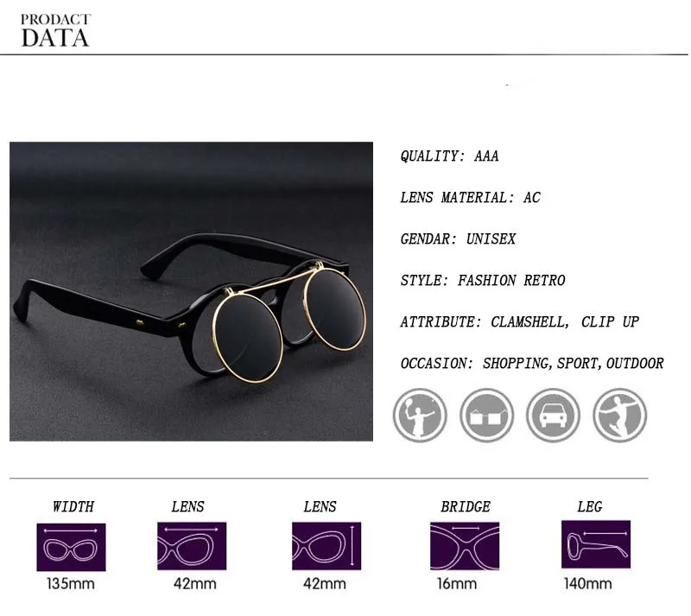Click the 135mm width value
The width and height of the screenshot is (691, 616).
71,584
